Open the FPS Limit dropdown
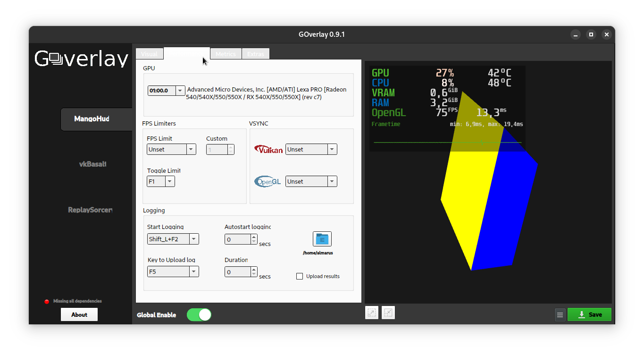This screenshot has width=644, height=356. (x=171, y=149)
